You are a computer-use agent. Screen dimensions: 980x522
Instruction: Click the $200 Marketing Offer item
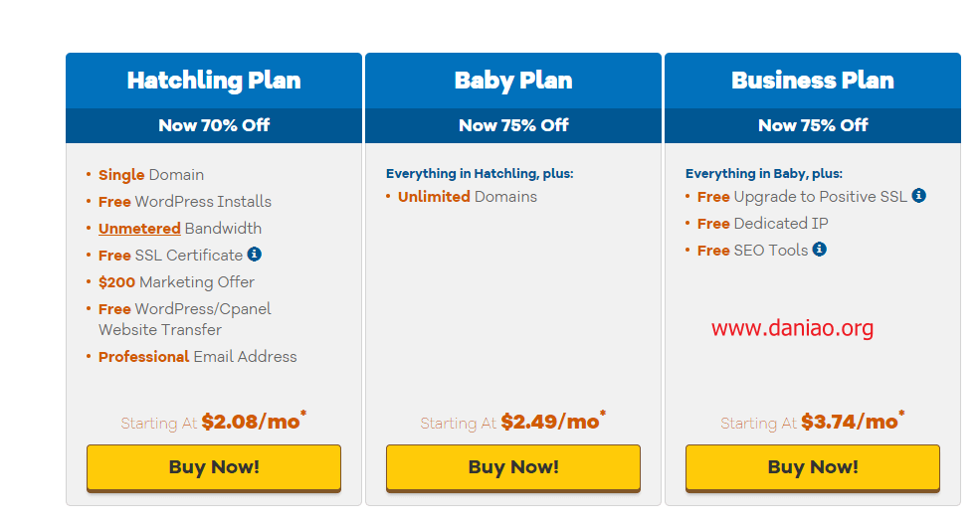pos(176,282)
